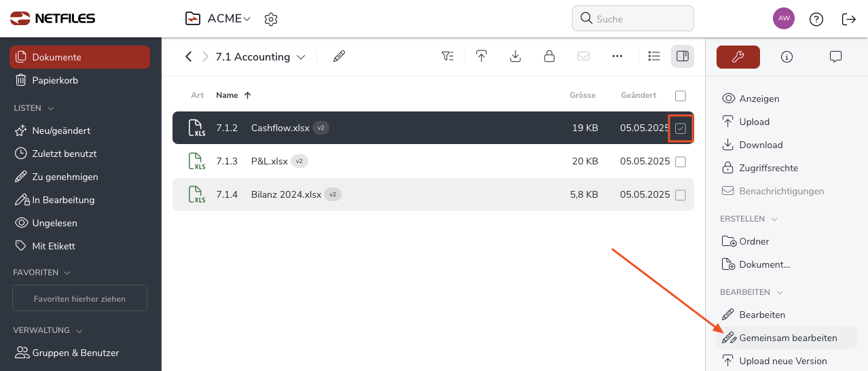
Task: Collapse the LISTEN section in sidebar
Action: [x=50, y=108]
